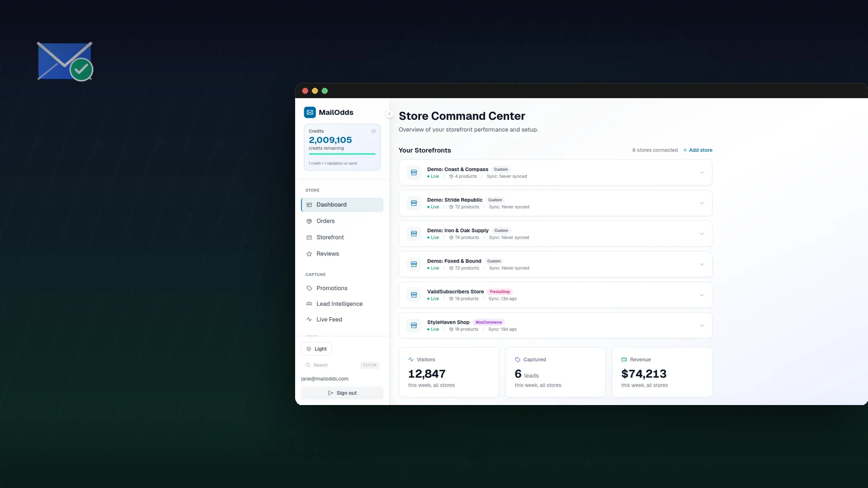
Task: Toggle the Light theme switch
Action: [316, 349]
